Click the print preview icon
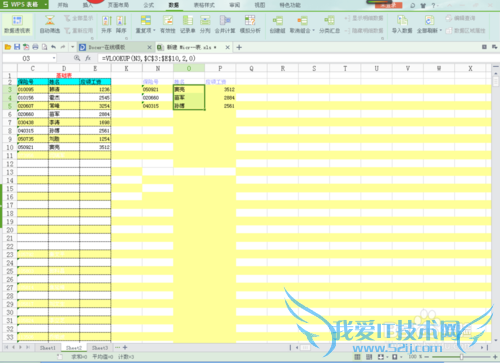Image resolution: width=500 pixels, height=363 pixels. pyautogui.click(x=44, y=47)
